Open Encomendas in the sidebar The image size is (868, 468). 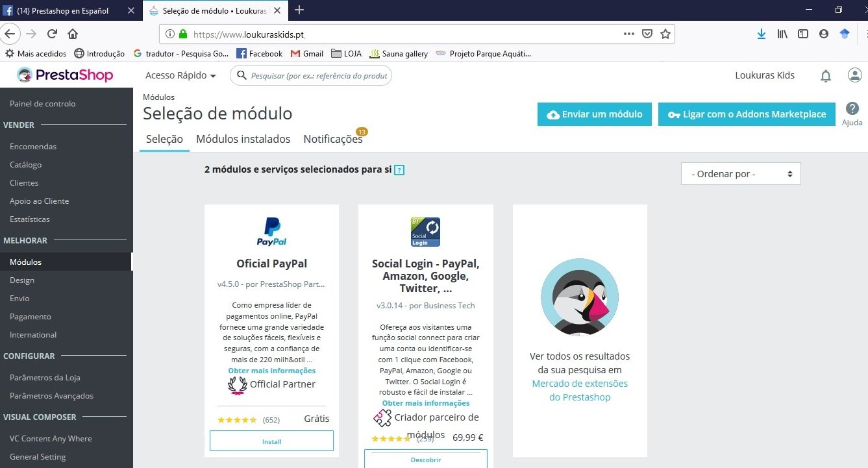point(33,147)
